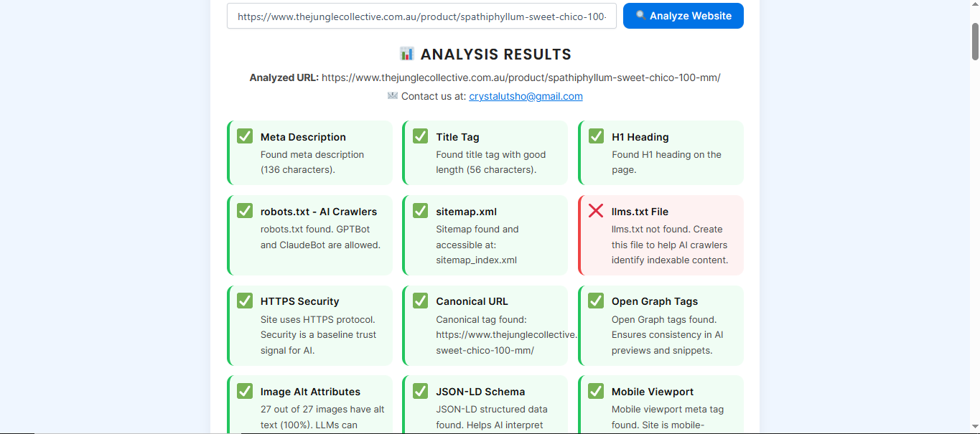
Task: Click the checkmark on Open Graph Tags card
Action: tap(596, 301)
